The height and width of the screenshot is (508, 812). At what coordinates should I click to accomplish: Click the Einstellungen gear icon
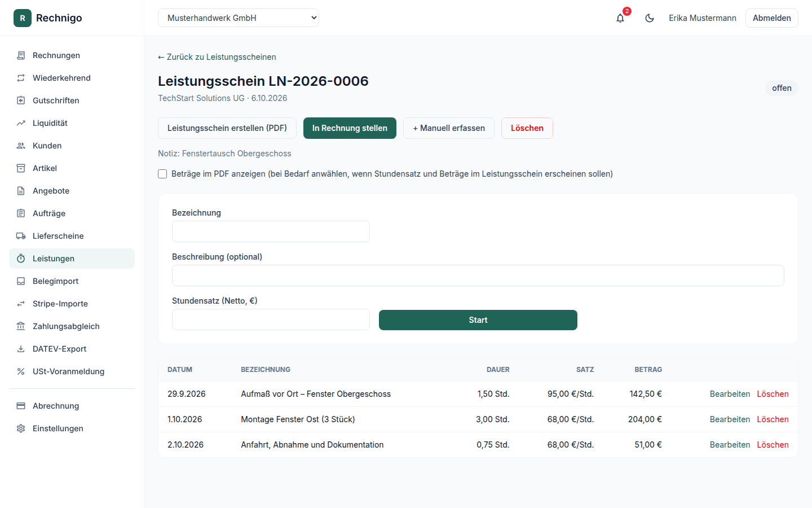(x=21, y=428)
